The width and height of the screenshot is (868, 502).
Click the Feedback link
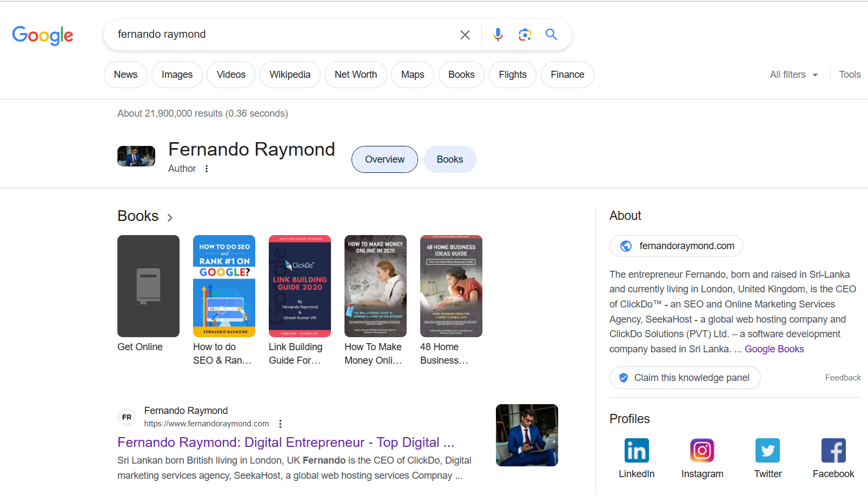tap(843, 378)
